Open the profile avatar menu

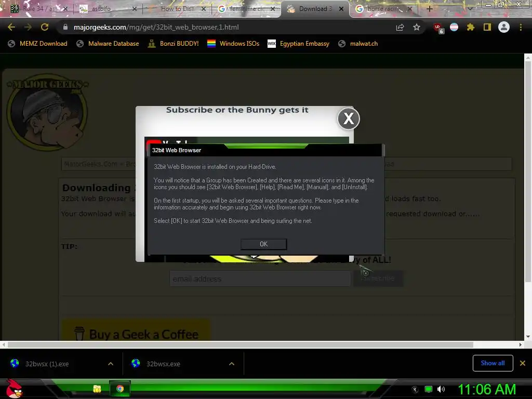click(504, 27)
